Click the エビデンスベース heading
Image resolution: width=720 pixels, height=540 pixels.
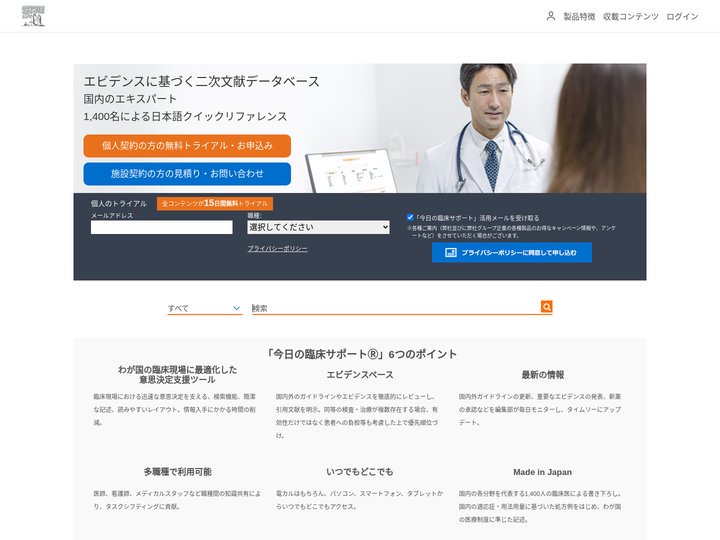point(360,375)
